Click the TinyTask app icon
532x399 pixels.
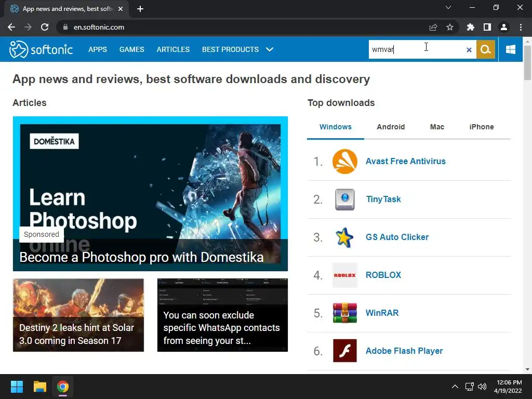click(345, 199)
